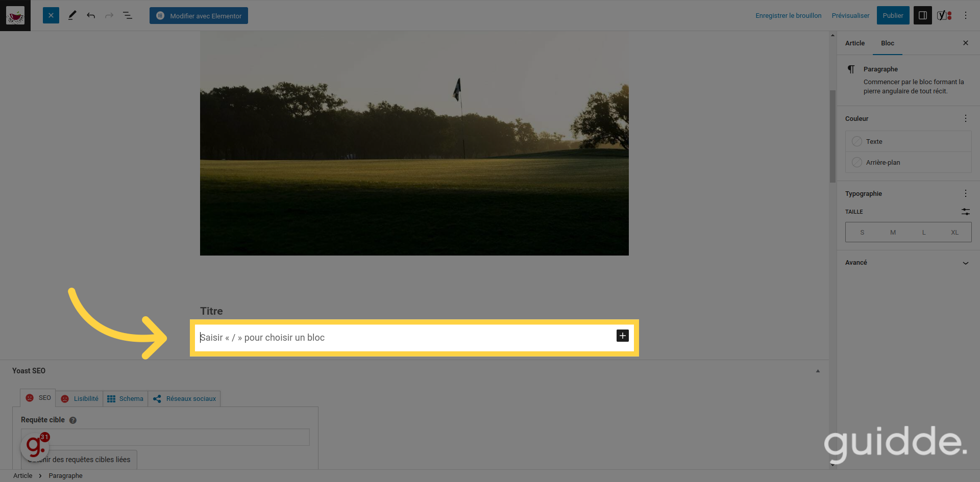Open Prévisualiser preview option
This screenshot has height=482, width=980.
click(850, 16)
